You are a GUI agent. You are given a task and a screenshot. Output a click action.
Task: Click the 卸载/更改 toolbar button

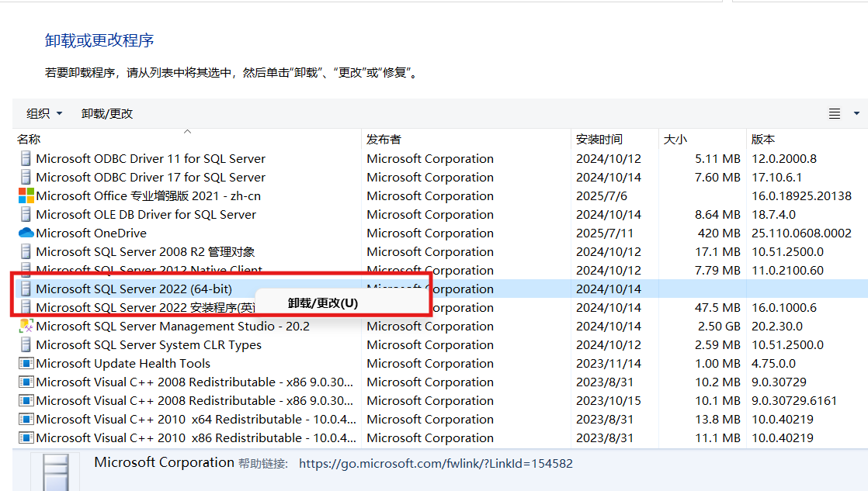(107, 113)
